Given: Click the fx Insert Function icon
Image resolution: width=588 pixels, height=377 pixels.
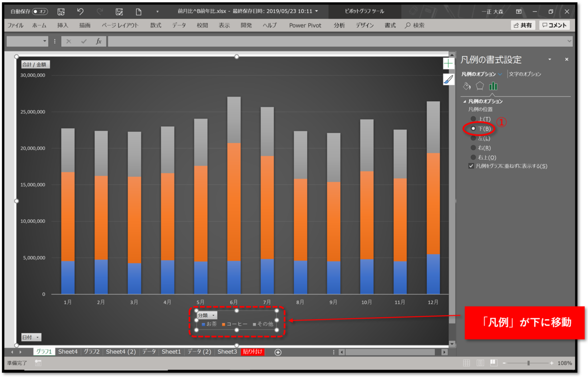Looking at the screenshot, I should [x=98, y=42].
